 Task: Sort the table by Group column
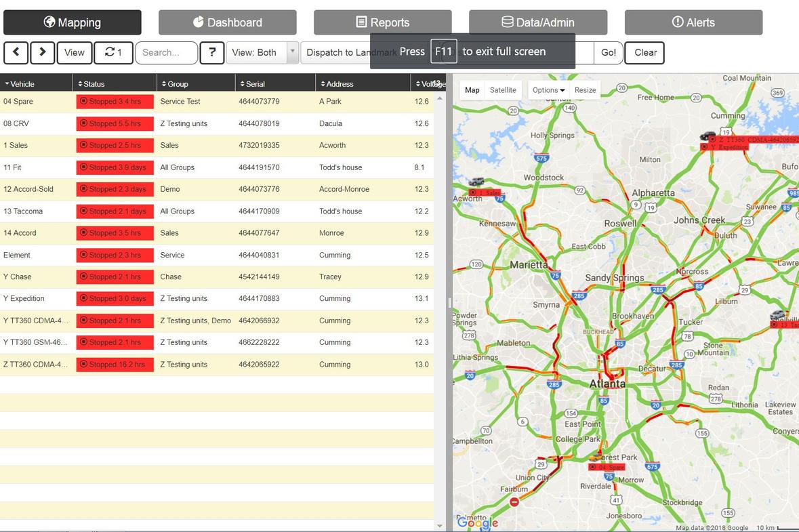196,84
